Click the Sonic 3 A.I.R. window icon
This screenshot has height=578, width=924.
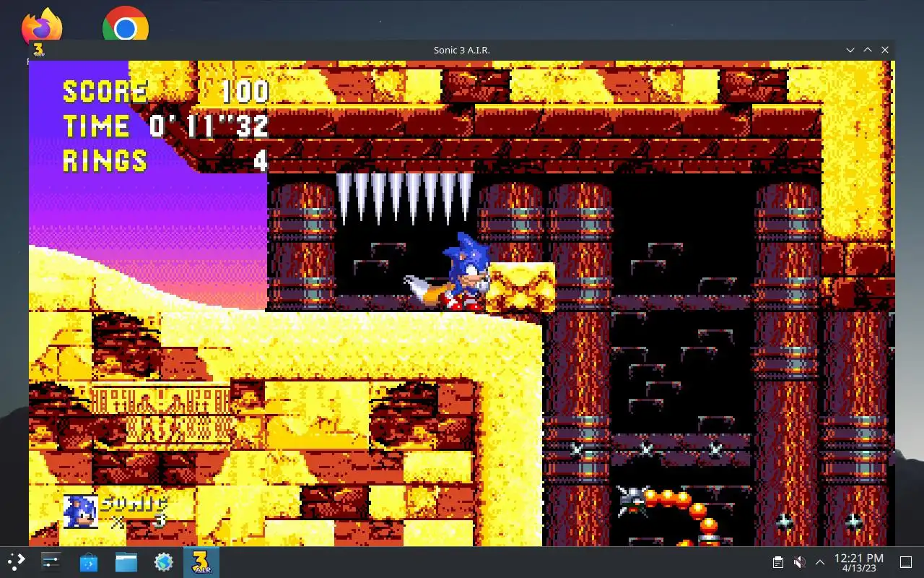coord(39,50)
